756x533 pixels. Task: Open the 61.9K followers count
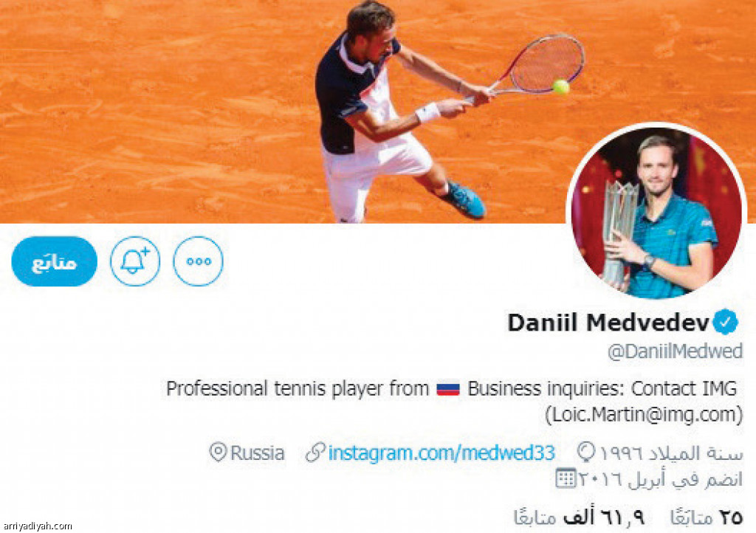[x=579, y=517]
